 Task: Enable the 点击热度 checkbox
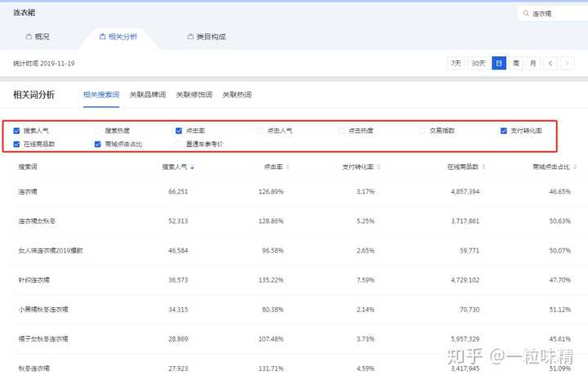point(341,131)
